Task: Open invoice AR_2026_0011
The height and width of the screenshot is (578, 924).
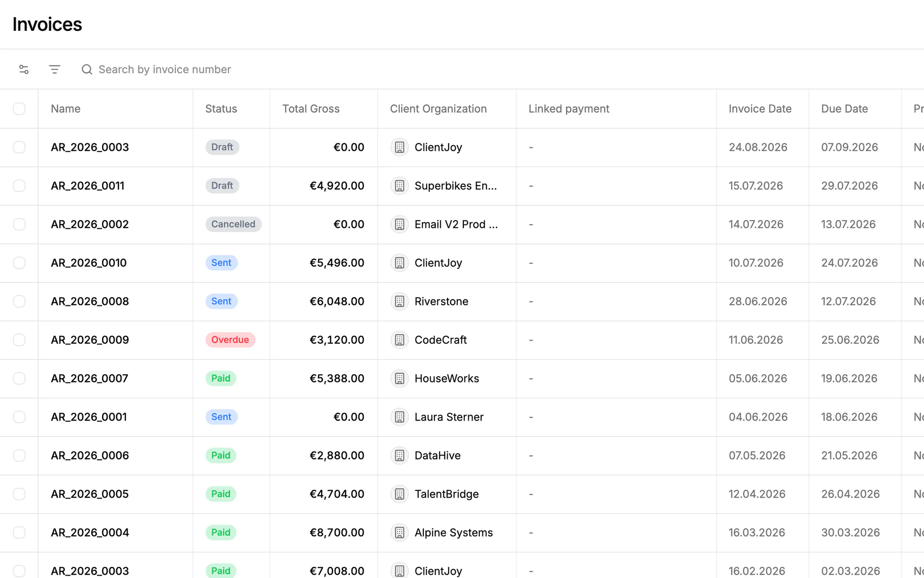Action: pyautogui.click(x=88, y=186)
